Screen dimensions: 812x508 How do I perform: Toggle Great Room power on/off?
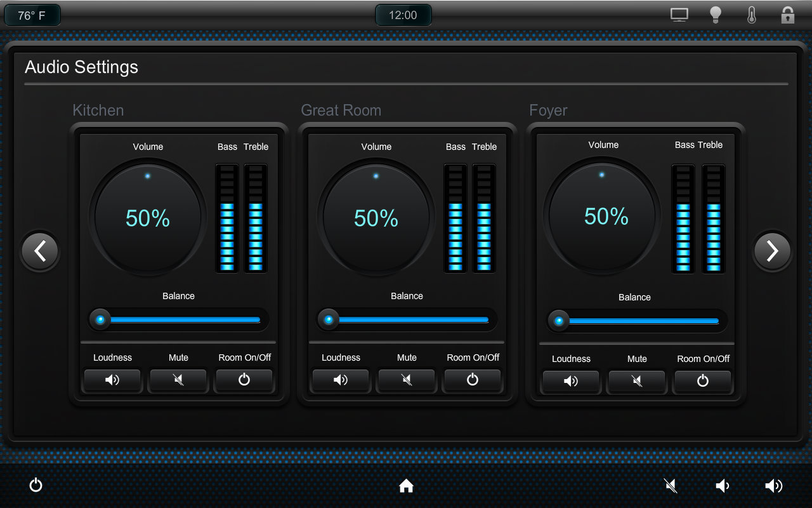tap(473, 380)
